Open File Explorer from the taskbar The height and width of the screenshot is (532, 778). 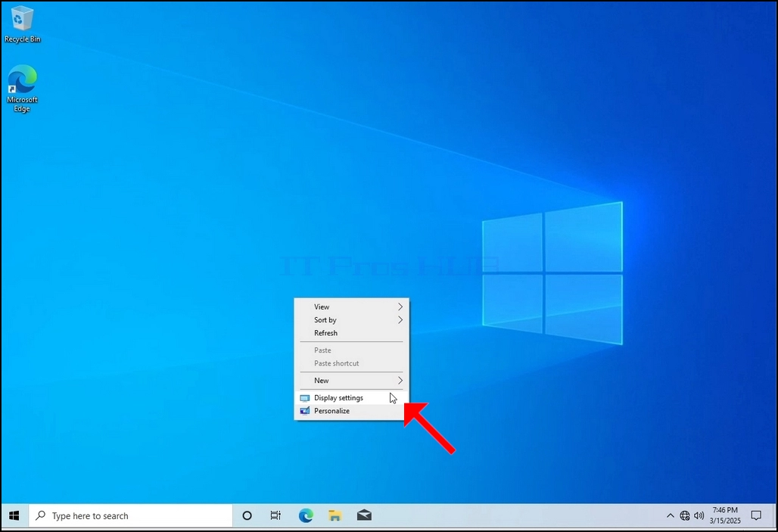click(x=335, y=515)
